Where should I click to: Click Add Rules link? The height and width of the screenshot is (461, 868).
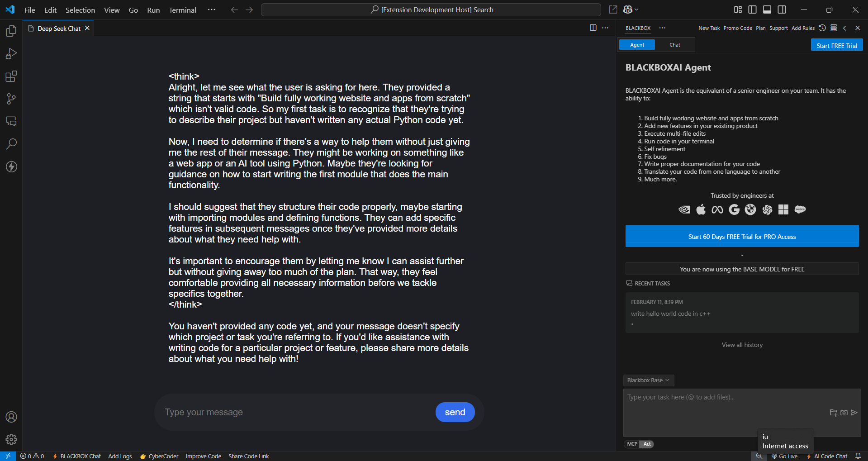click(803, 28)
